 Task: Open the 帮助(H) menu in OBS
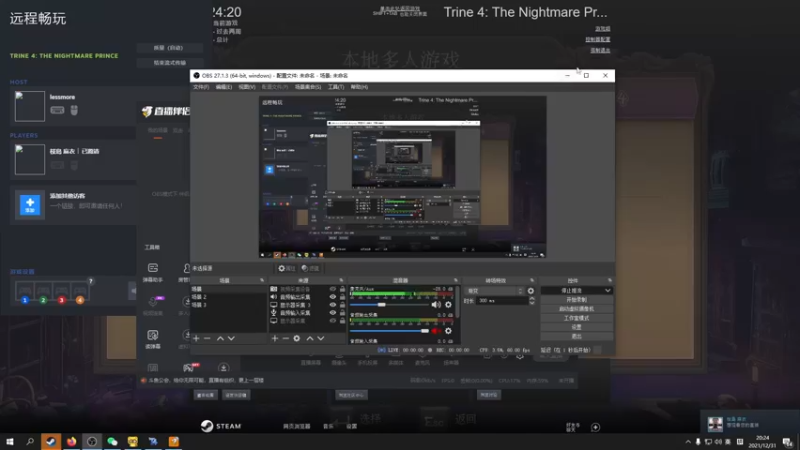click(x=359, y=87)
